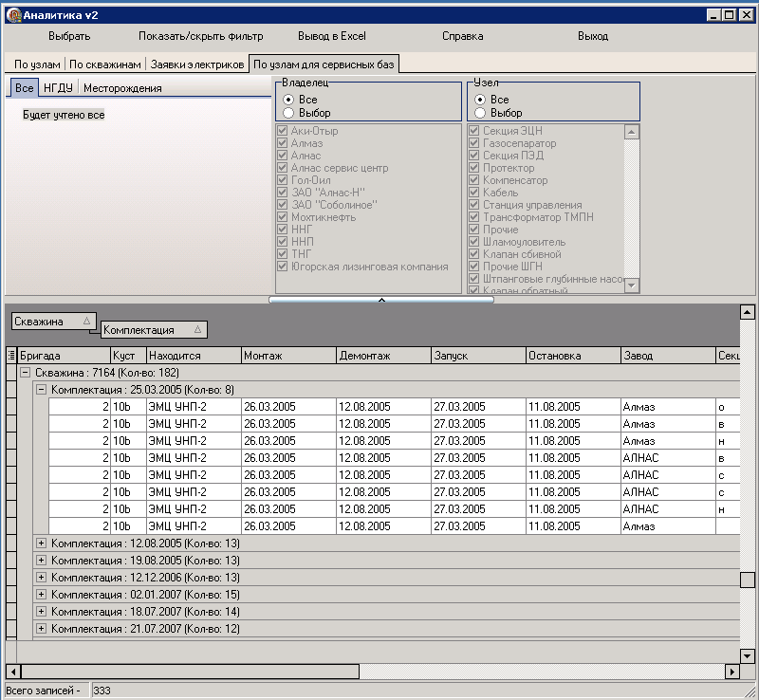This screenshot has width=759, height=700.
Task: Sort by the Завод column header
Action: click(x=668, y=356)
